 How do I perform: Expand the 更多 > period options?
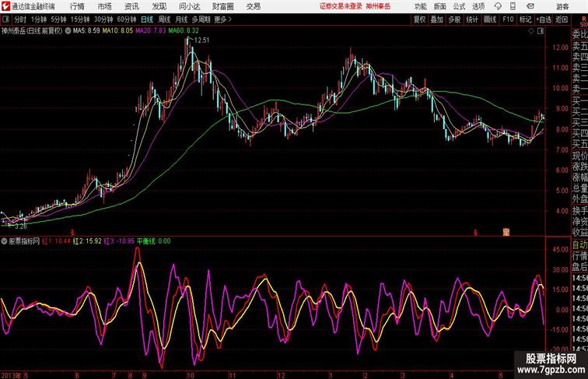click(222, 19)
